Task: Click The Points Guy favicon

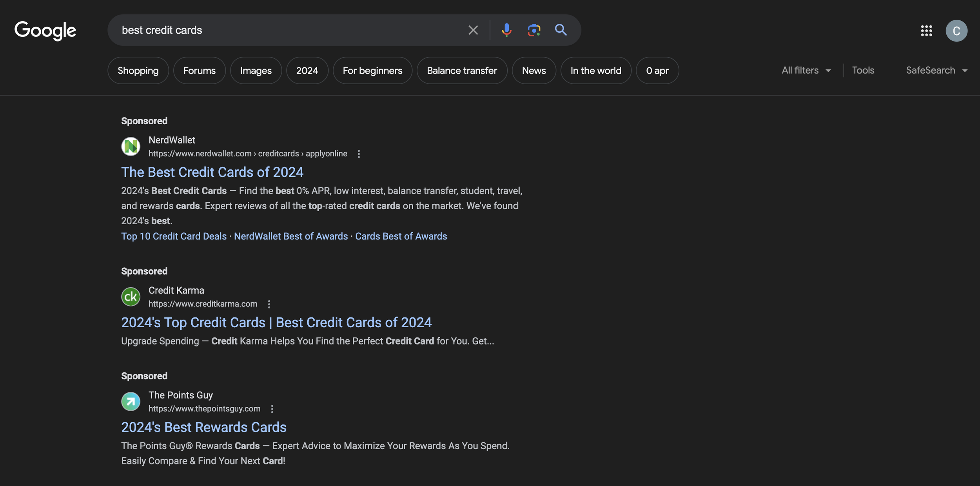Action: pyautogui.click(x=131, y=401)
